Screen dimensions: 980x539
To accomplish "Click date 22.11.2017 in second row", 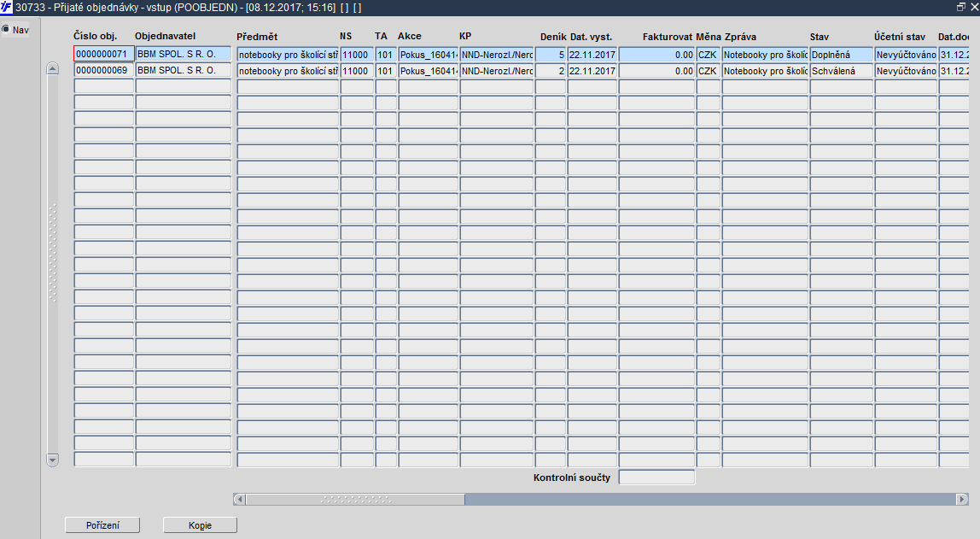I will pyautogui.click(x=592, y=71).
